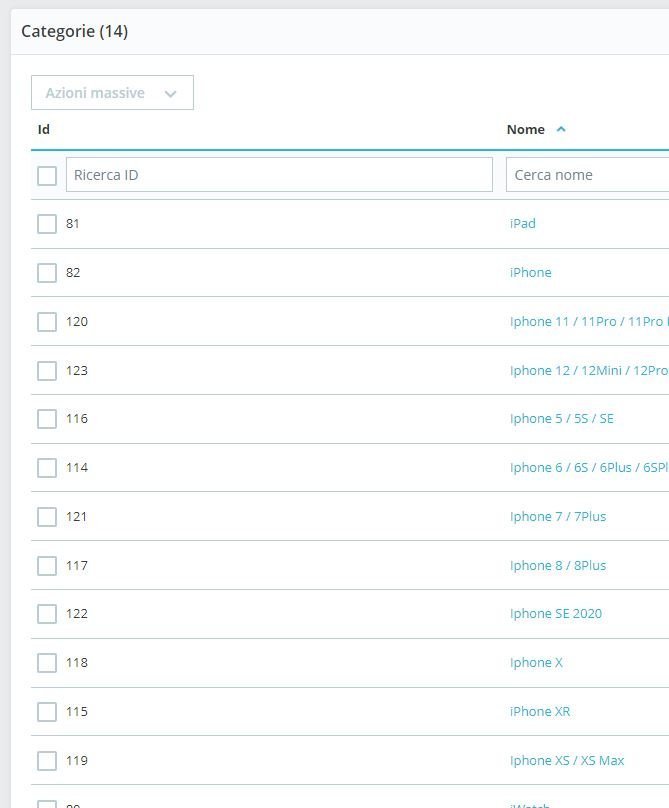
Task: Open the Iphone 12 / 12Mini category
Action: pyautogui.click(x=589, y=371)
